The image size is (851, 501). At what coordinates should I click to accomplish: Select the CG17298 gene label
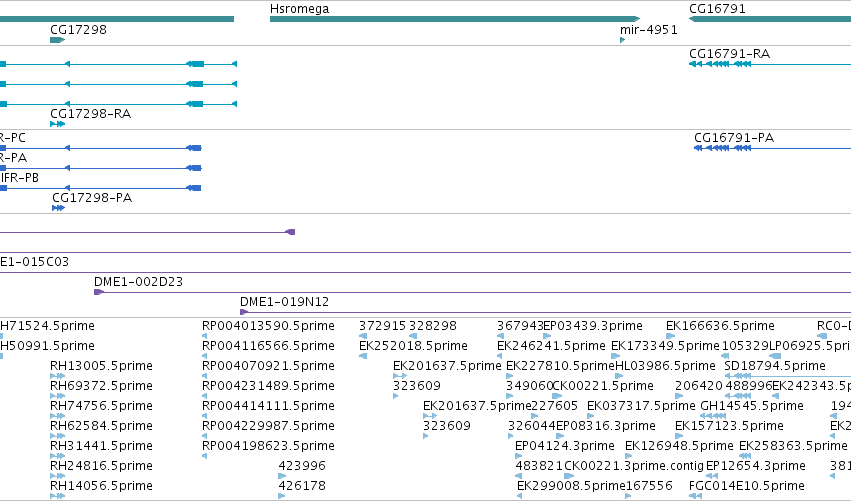[78, 30]
